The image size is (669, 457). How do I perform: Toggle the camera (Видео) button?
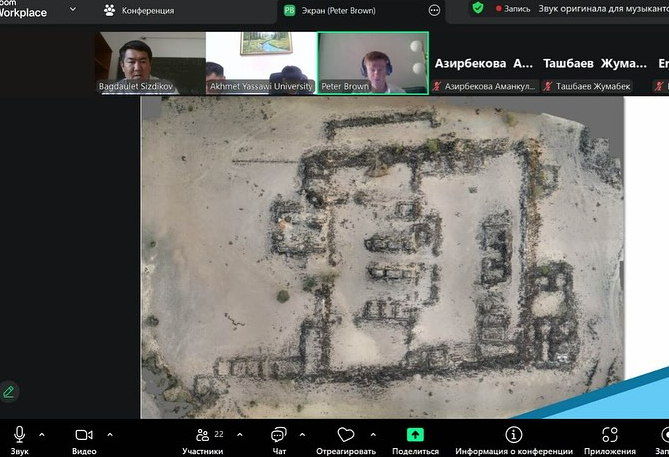84,434
